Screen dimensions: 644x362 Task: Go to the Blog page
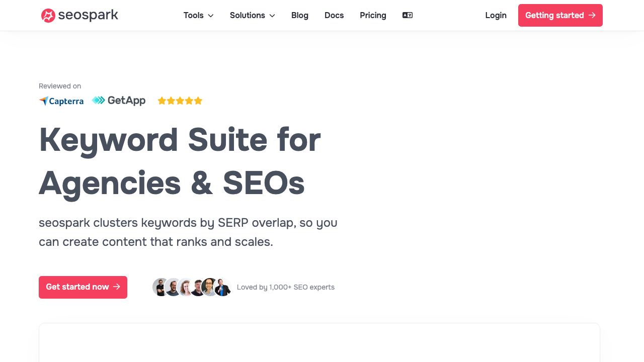click(x=300, y=16)
